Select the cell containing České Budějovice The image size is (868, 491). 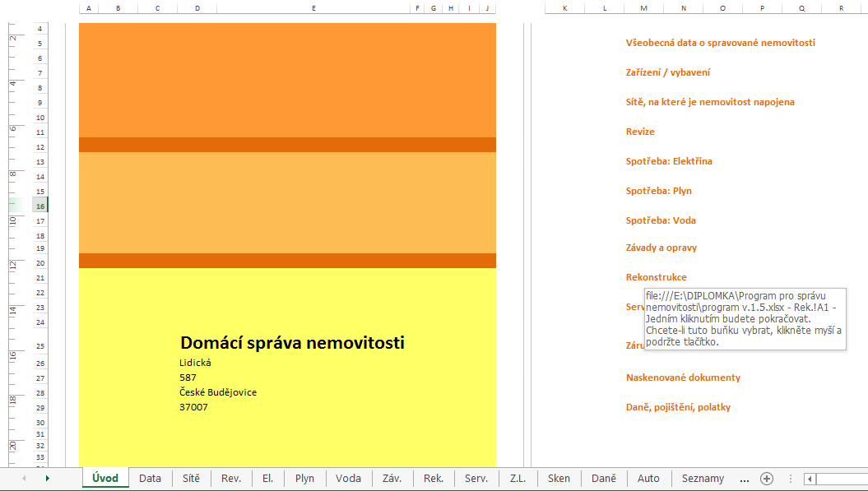click(x=217, y=392)
